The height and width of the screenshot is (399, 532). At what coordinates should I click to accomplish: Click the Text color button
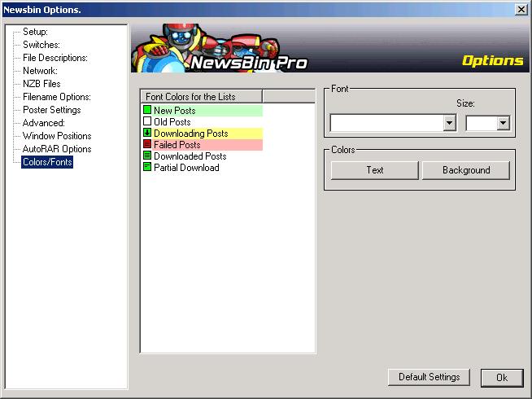pyautogui.click(x=375, y=170)
